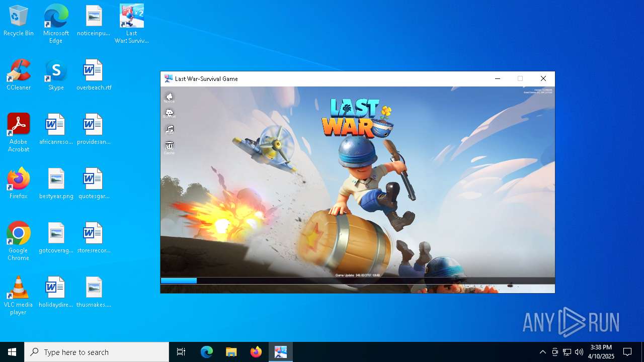
Task: Open the network tray icon
Action: pyautogui.click(x=567, y=352)
